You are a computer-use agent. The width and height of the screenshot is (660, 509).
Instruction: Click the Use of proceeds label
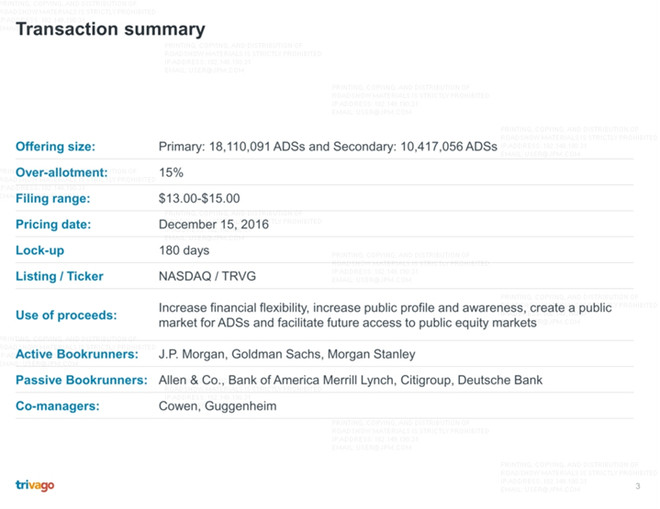click(66, 315)
